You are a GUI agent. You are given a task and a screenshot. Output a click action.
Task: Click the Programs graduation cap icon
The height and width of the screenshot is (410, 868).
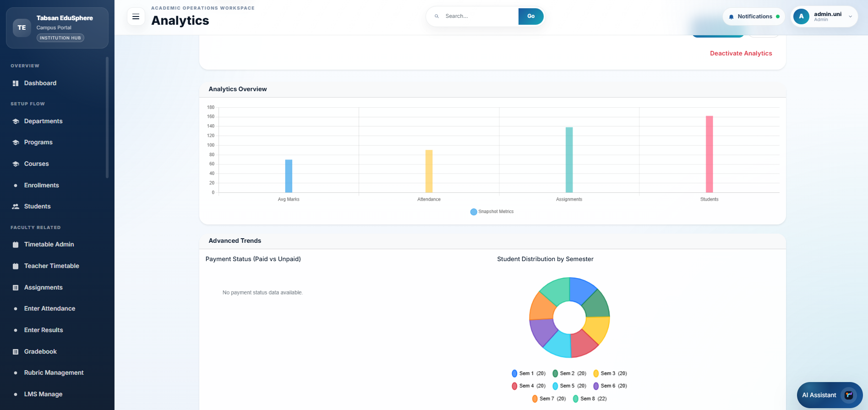tap(16, 142)
